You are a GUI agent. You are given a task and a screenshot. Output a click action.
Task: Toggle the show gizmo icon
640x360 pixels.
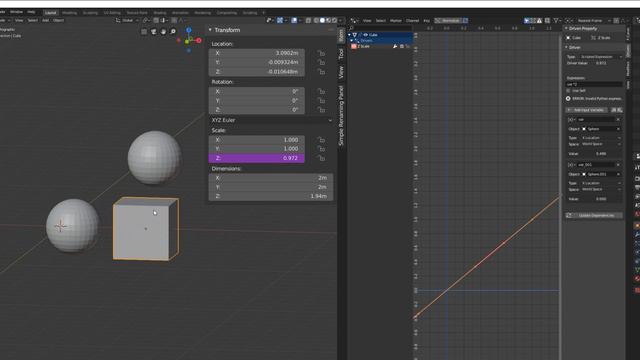tap(280, 20)
